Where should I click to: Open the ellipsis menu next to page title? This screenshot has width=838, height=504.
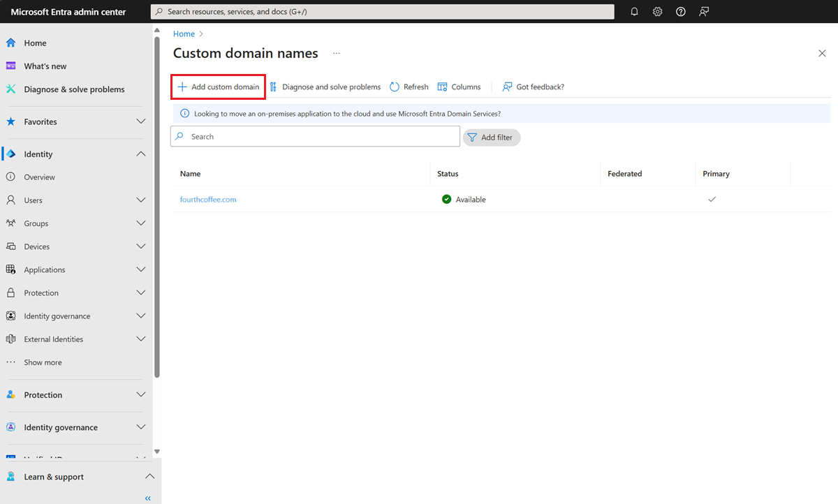click(336, 52)
